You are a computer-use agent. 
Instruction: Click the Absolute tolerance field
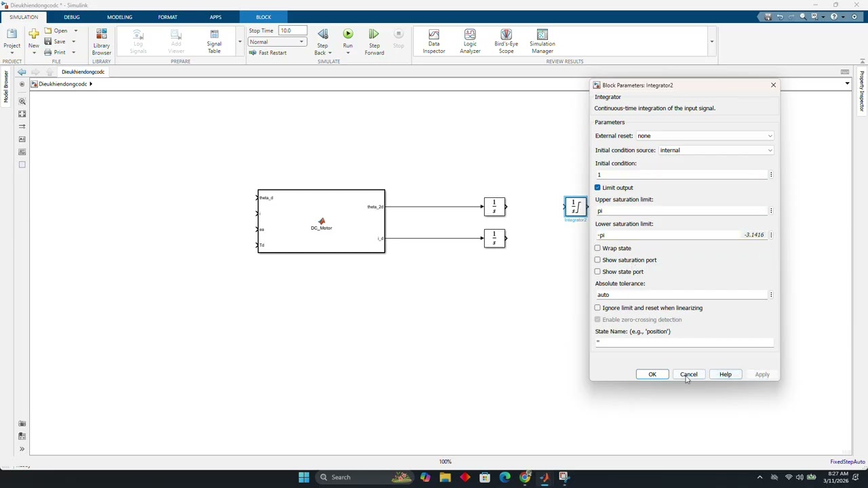pyautogui.click(x=681, y=295)
